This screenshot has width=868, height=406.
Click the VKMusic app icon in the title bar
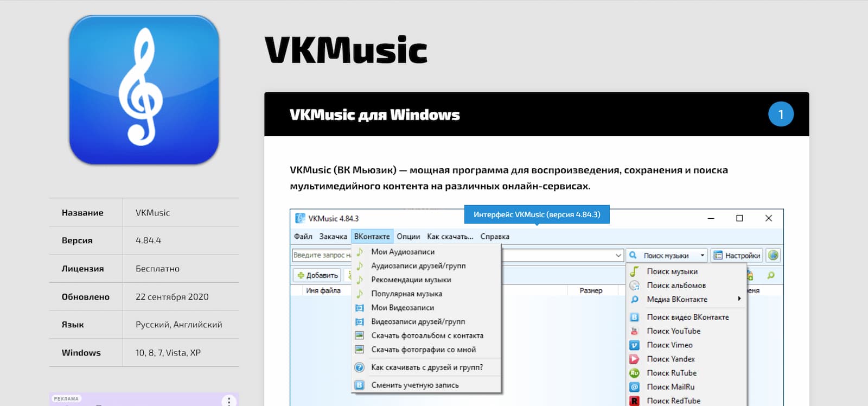(x=300, y=218)
